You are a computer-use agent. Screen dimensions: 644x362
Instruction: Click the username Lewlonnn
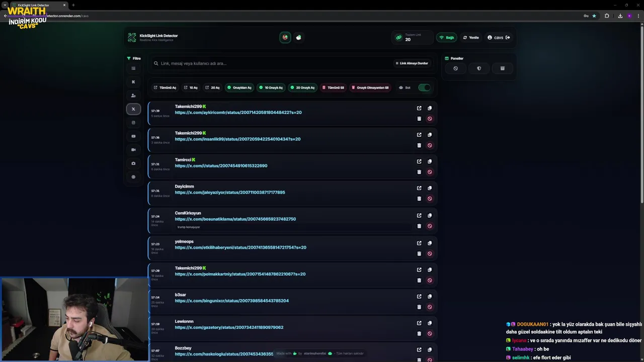point(184,321)
